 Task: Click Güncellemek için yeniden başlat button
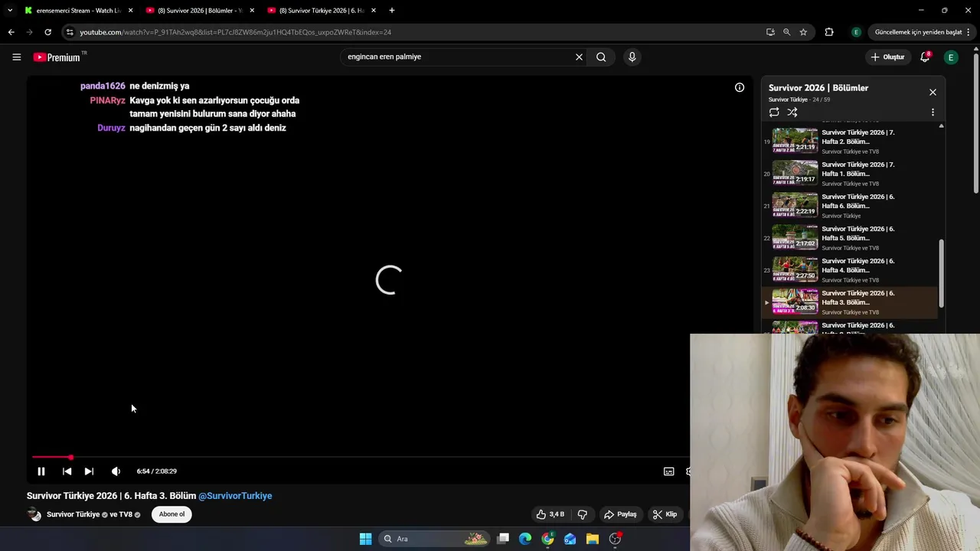click(918, 32)
